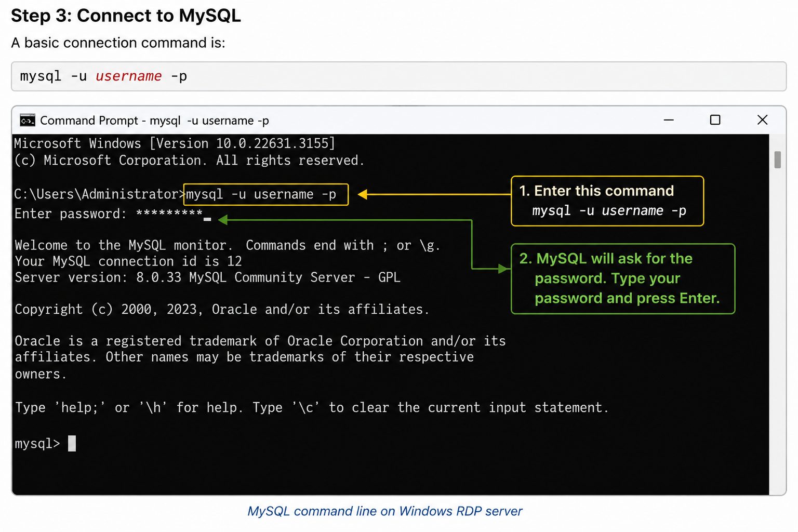Click the 'Oracle is a registered trademark' line
This screenshot has width=798, height=532.
tap(260, 341)
